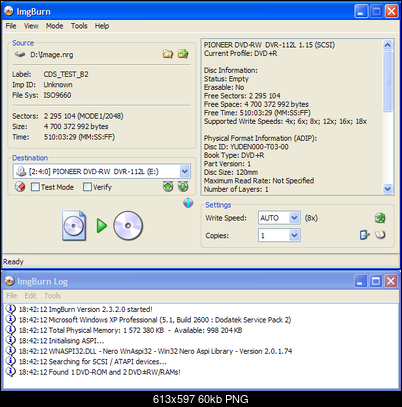Click the 'Total Physical Memory' log line

point(130,330)
